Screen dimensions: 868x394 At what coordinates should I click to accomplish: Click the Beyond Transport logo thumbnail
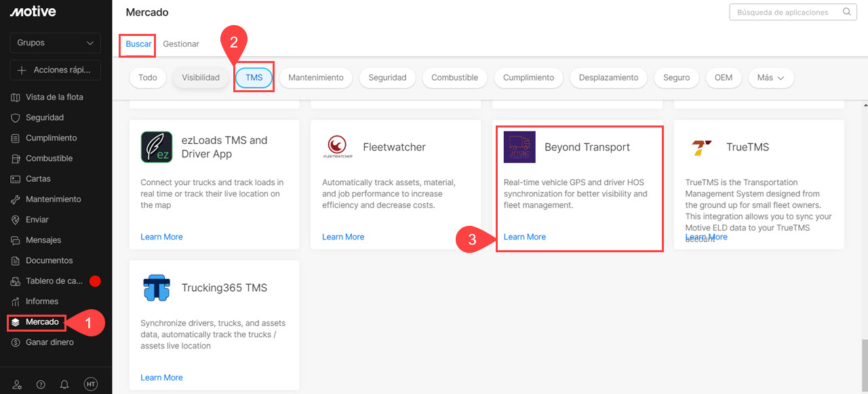tap(519, 147)
